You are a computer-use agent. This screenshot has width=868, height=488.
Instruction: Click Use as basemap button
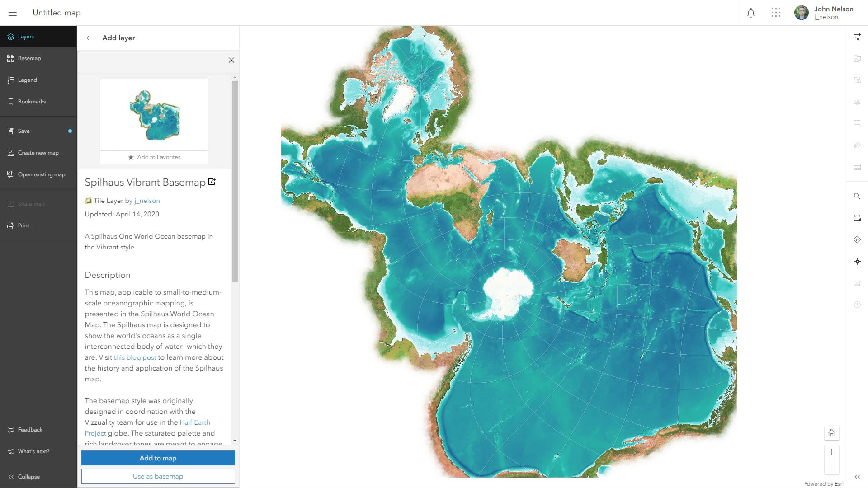[158, 476]
